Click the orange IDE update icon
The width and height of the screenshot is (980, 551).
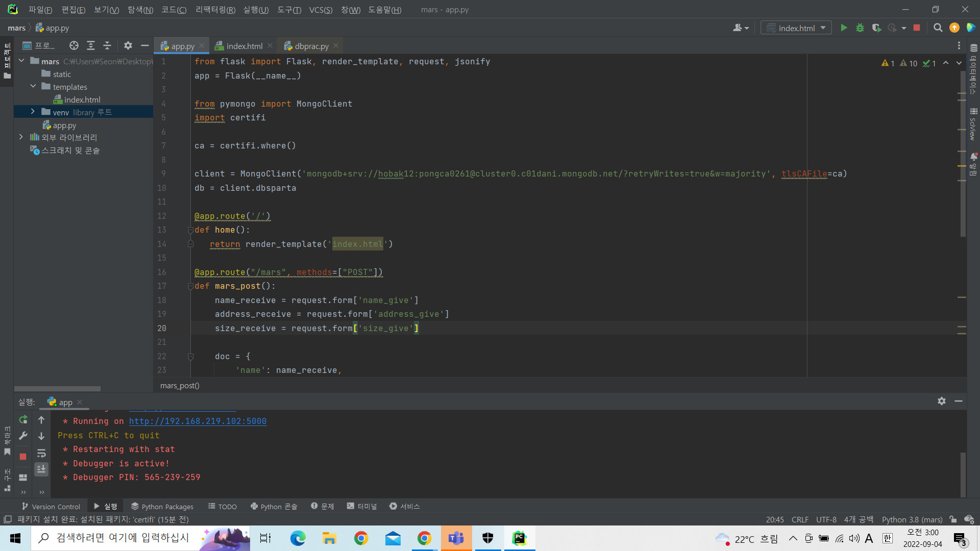pyautogui.click(x=954, y=28)
